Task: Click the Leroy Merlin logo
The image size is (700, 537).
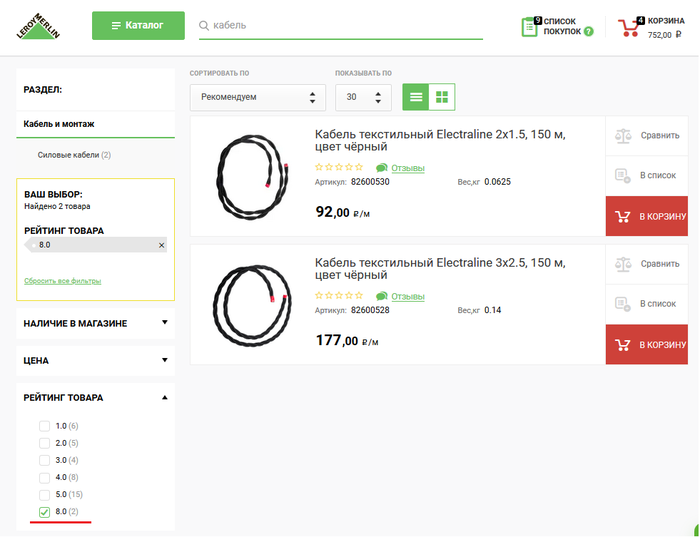Action: coord(38,26)
